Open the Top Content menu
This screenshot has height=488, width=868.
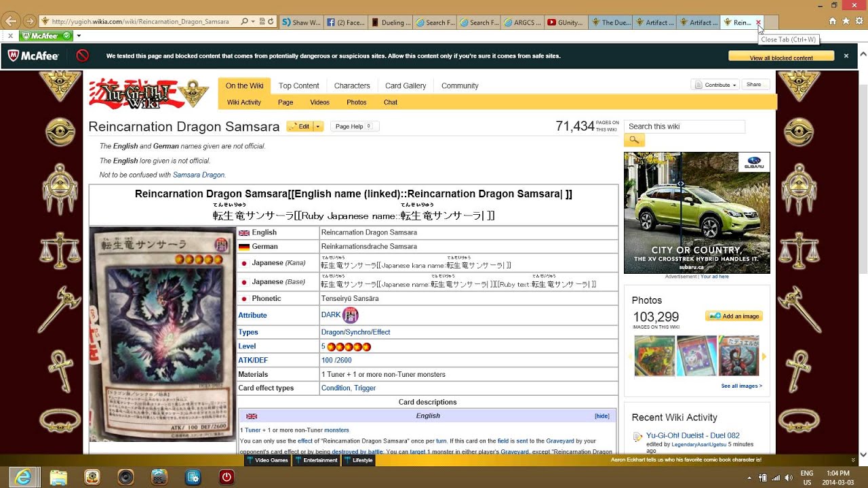coord(298,86)
